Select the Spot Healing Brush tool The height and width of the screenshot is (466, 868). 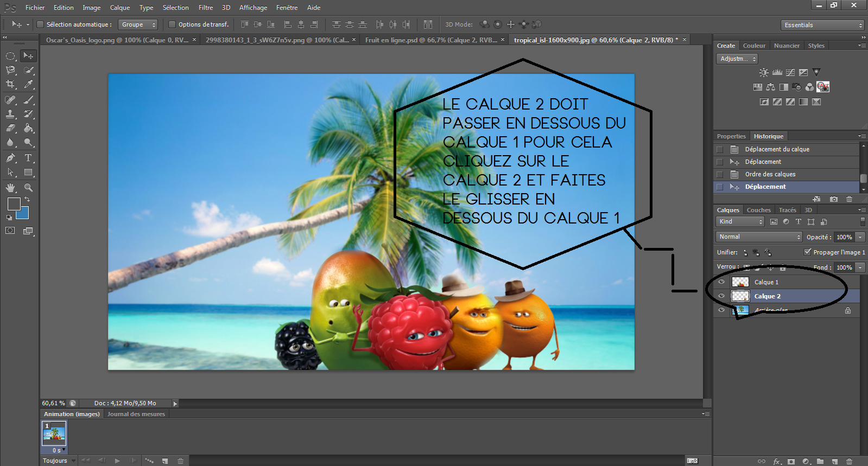10,100
